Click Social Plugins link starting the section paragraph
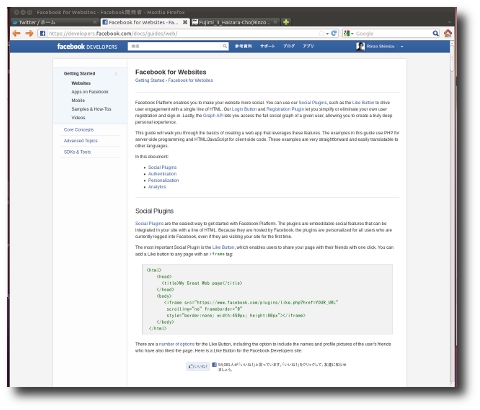Viewport: 480px width, 410px height. (149, 224)
